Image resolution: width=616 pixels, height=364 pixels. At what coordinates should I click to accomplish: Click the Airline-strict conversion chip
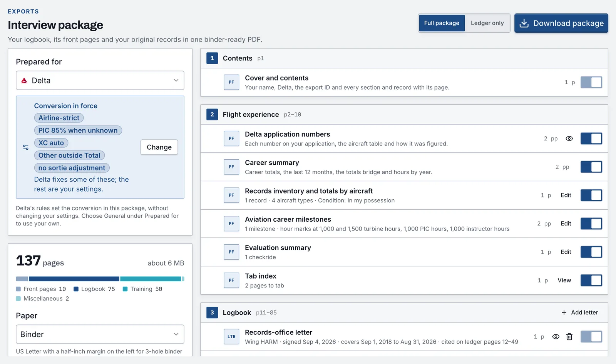[x=59, y=118]
